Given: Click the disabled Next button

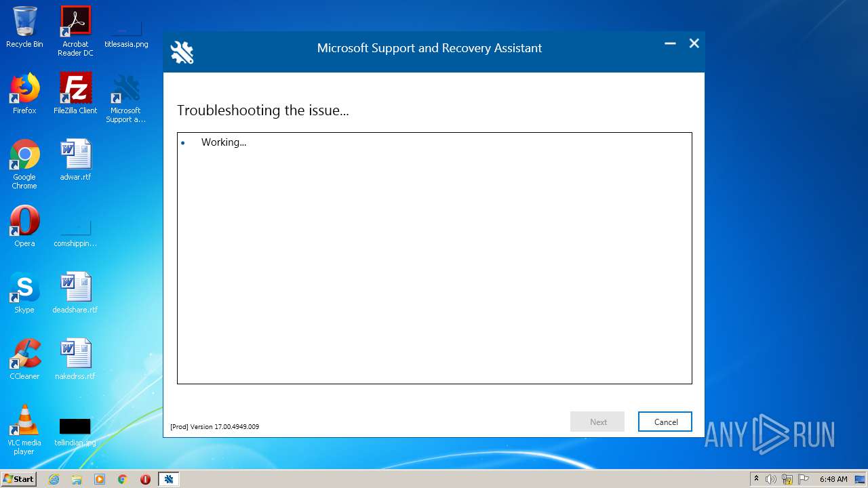Looking at the screenshot, I should (x=598, y=422).
